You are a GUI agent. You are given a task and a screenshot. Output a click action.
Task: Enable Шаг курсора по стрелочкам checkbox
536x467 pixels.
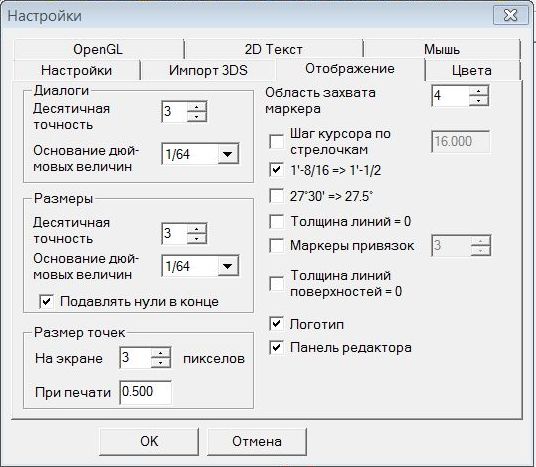tap(277, 141)
